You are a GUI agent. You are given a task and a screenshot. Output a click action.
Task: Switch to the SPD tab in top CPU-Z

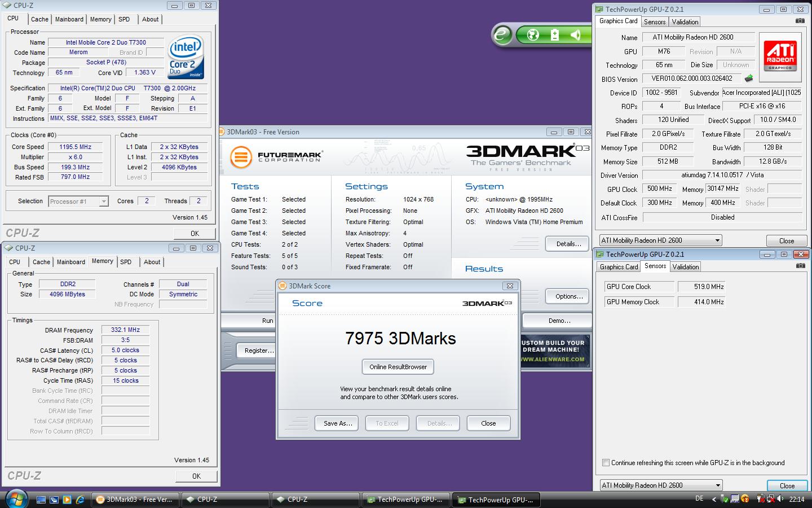(x=124, y=19)
